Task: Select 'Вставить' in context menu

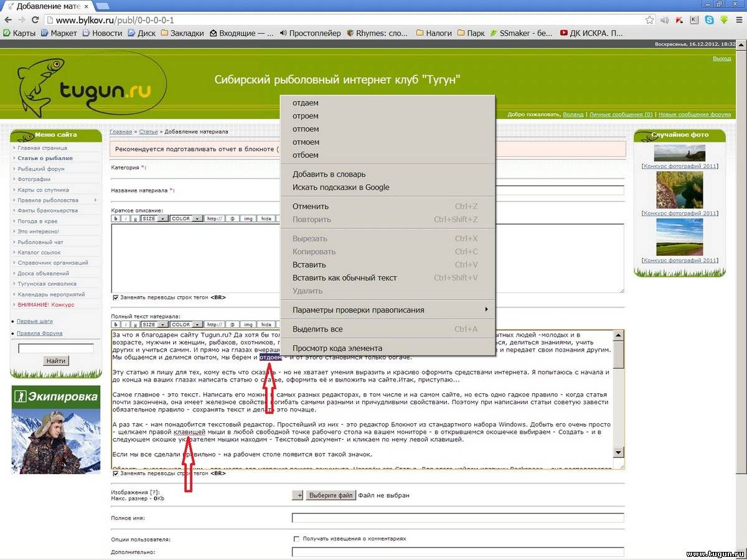Action: click(387, 265)
